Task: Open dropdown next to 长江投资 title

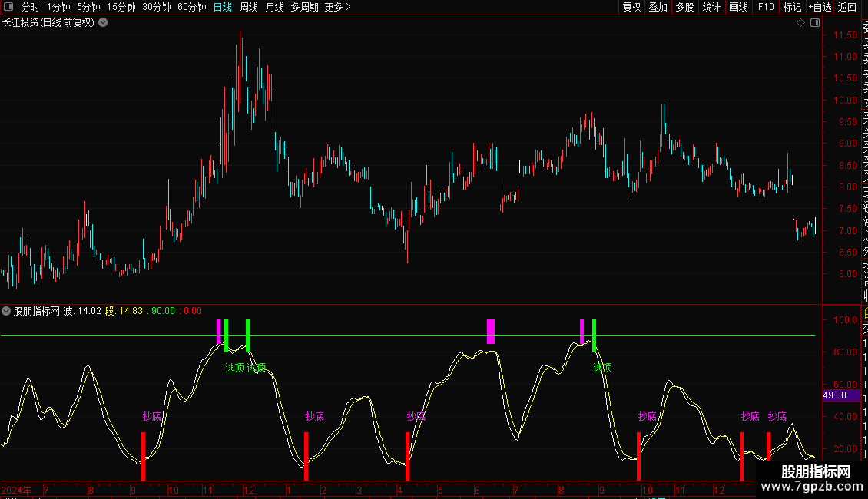Action: (x=103, y=23)
